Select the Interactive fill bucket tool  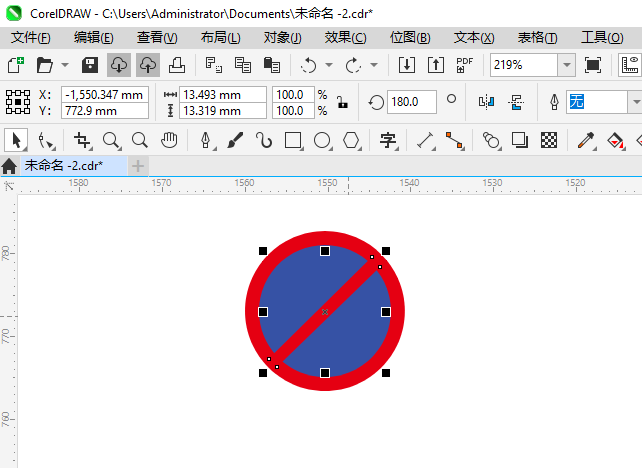(615, 141)
